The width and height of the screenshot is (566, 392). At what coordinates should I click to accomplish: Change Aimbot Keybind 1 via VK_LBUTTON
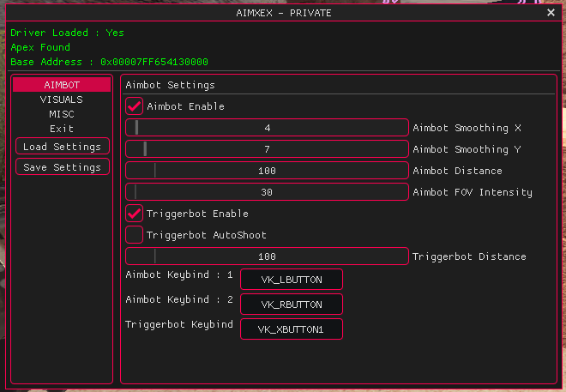(292, 280)
